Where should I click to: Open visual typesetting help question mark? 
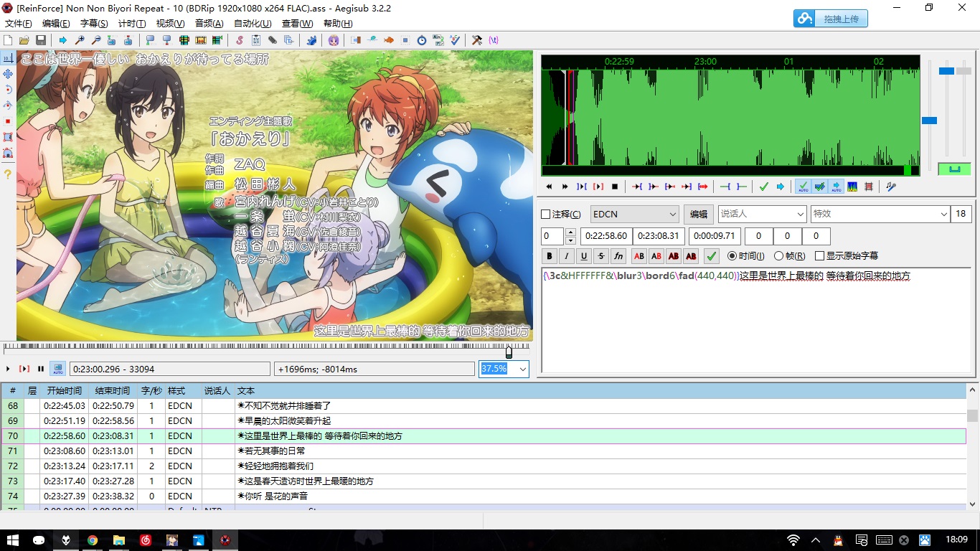click(x=8, y=174)
